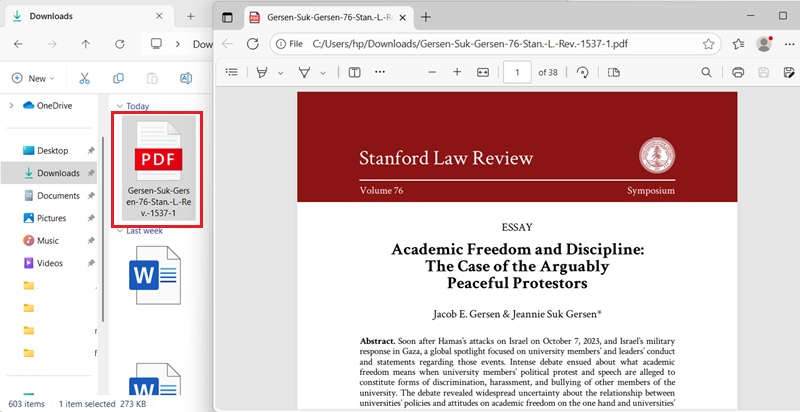Screen dimensions: 800x412
Task: Toggle fit to width view
Action: (483, 72)
